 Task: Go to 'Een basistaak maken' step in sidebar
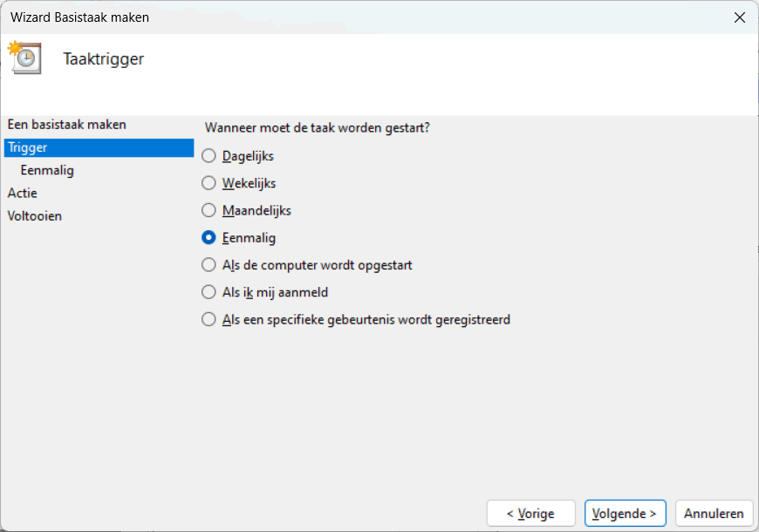[67, 125]
